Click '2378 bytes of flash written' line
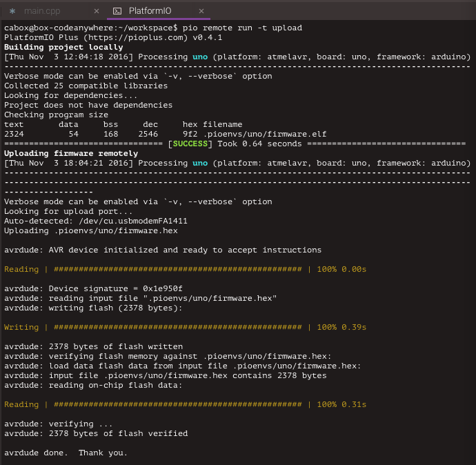This screenshot has width=476, height=465. (94, 346)
